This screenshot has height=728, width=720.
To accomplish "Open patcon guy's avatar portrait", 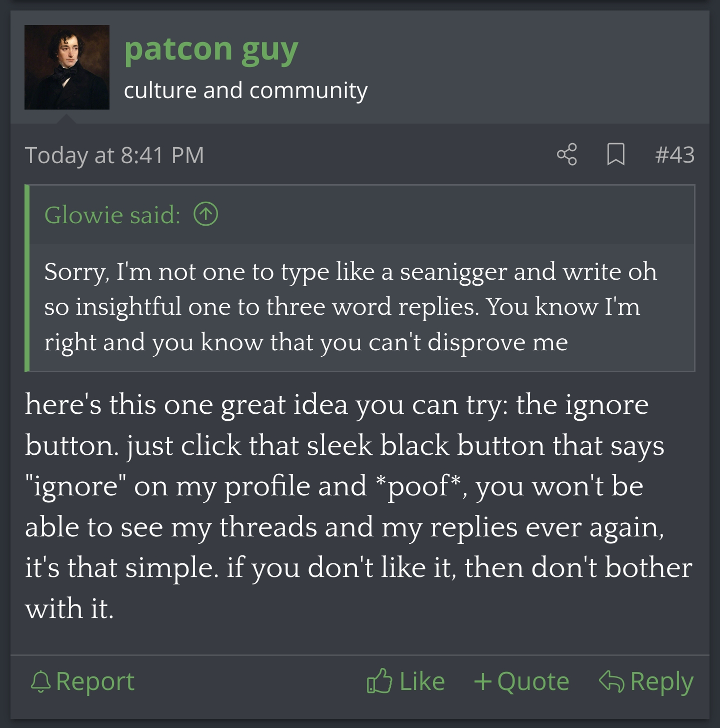I will [x=67, y=67].
